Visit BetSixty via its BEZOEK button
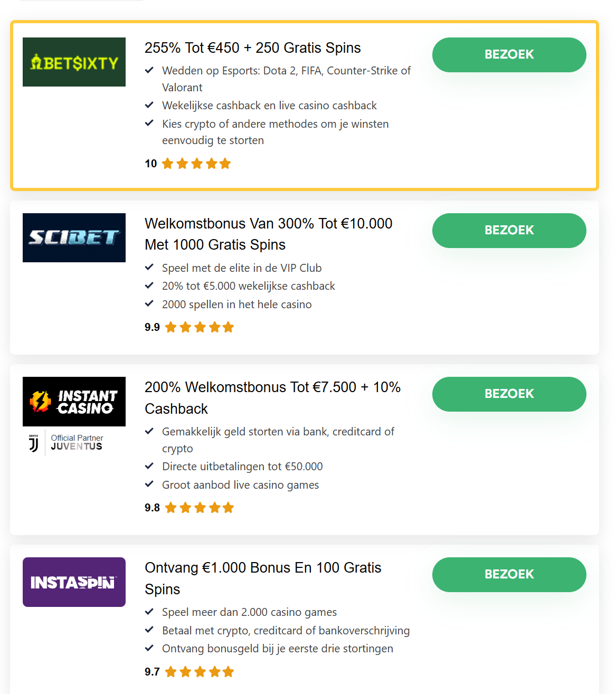 tap(509, 55)
